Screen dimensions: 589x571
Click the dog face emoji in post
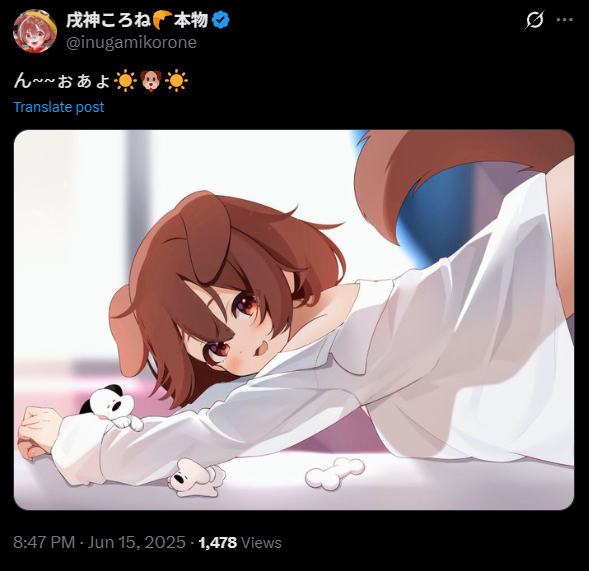(151, 81)
